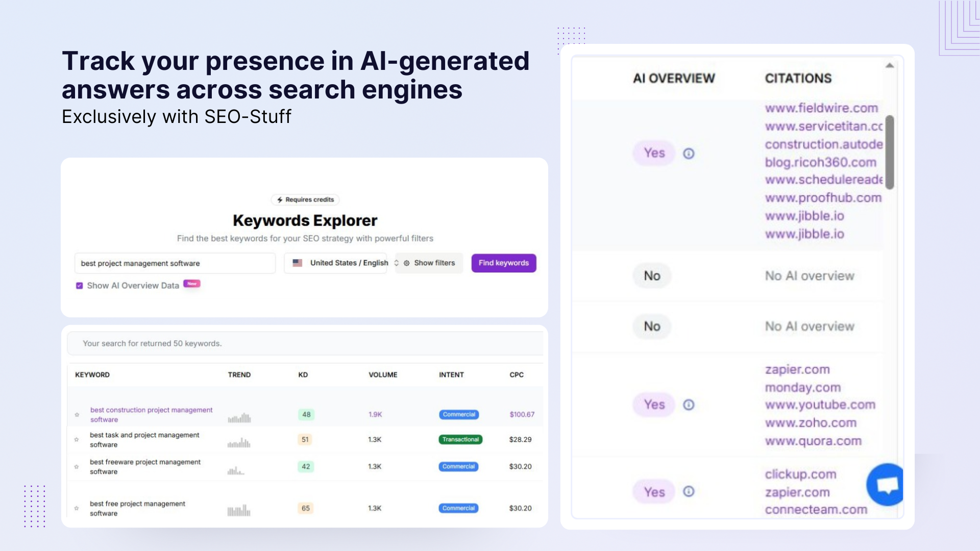Select the US flag icon in language selector
This screenshot has width=980, height=551.
pyautogui.click(x=299, y=263)
